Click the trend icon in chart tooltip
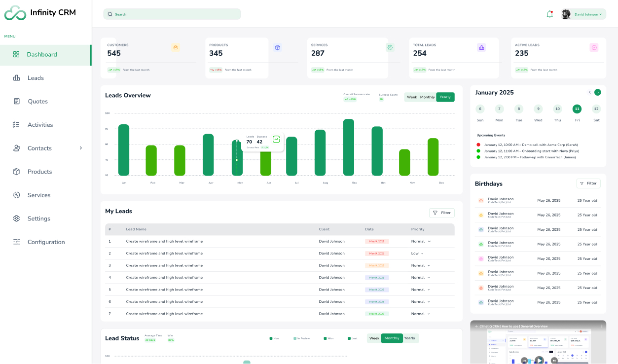The image size is (618, 364). [276, 139]
